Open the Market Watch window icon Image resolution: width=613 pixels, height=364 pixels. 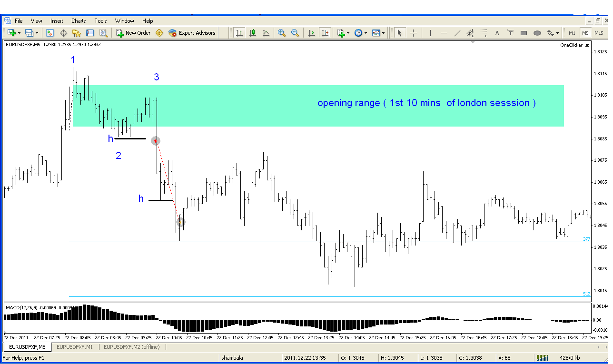pyautogui.click(x=50, y=33)
